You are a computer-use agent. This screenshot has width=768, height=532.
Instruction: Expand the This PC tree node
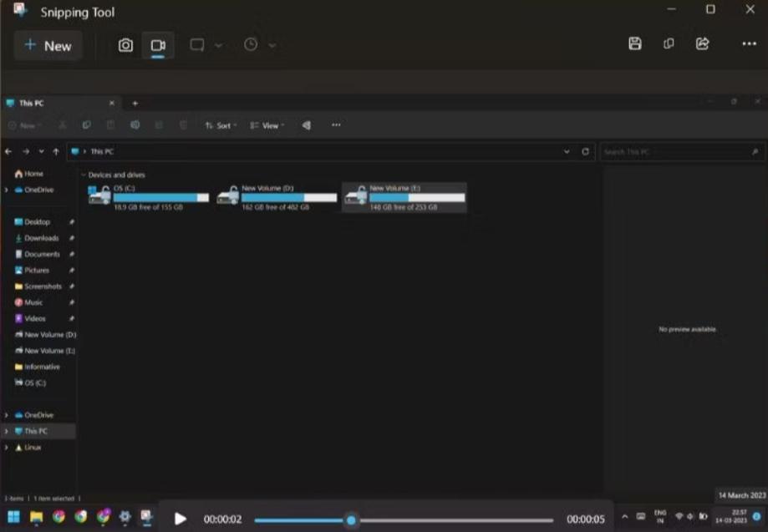coord(7,431)
